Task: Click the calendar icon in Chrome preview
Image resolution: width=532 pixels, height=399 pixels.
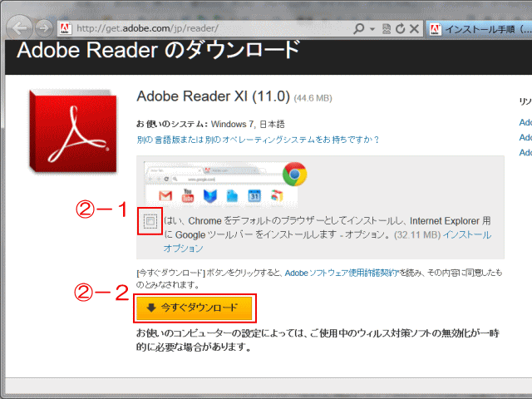Action: 254,196
